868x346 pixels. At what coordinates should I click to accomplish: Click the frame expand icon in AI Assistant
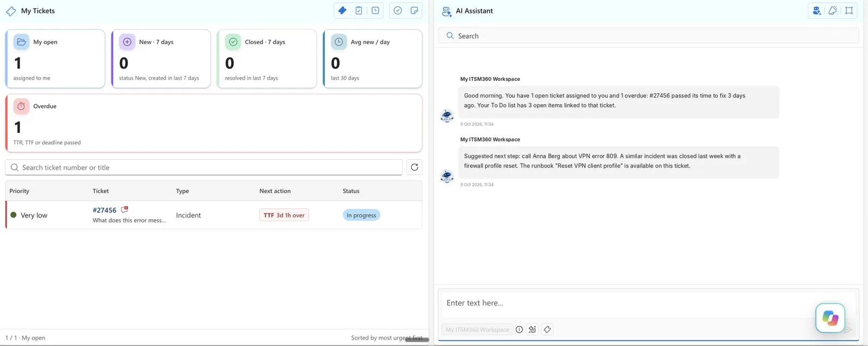point(849,10)
